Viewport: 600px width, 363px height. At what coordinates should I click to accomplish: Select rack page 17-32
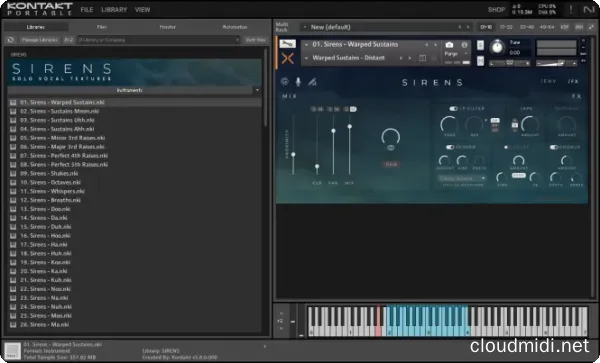[x=506, y=27]
